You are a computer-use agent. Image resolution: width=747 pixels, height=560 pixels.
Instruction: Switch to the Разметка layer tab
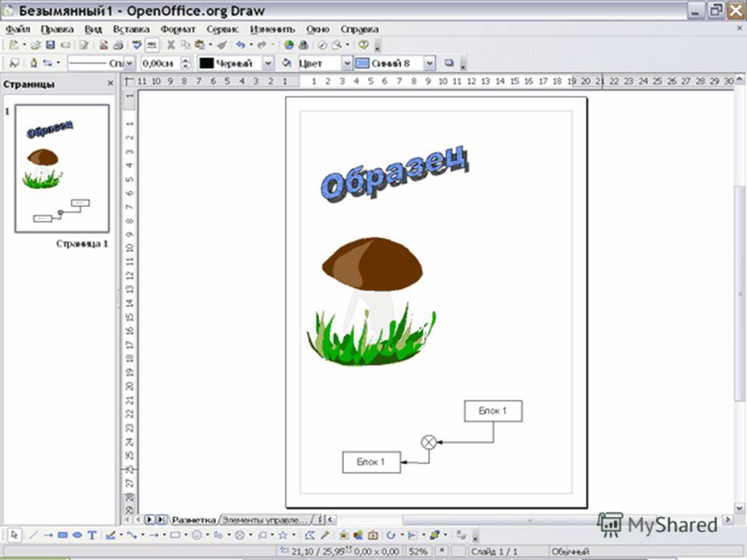(x=194, y=520)
